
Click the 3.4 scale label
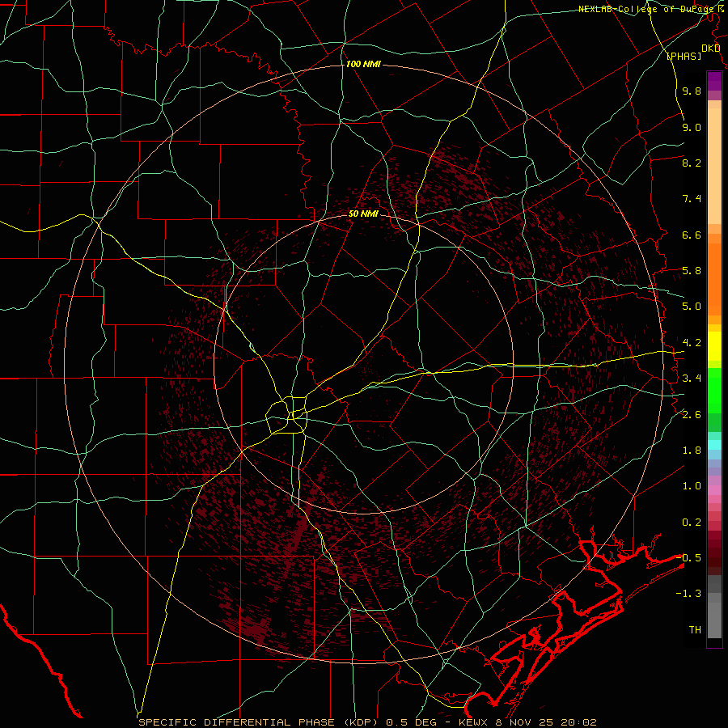click(692, 379)
